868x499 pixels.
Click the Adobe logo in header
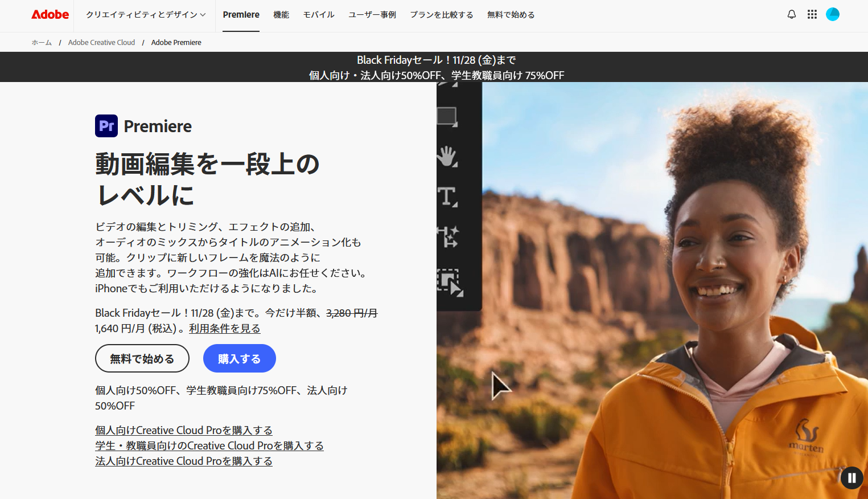point(50,15)
